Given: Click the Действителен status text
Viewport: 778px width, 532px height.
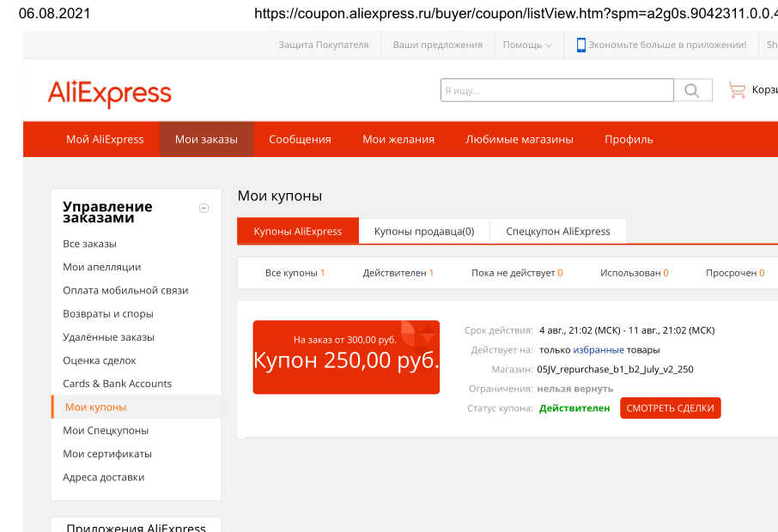Looking at the screenshot, I should point(574,408).
